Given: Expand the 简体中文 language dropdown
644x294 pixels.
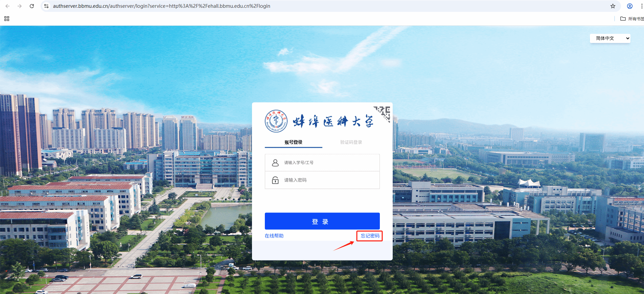Looking at the screenshot, I should click(610, 38).
